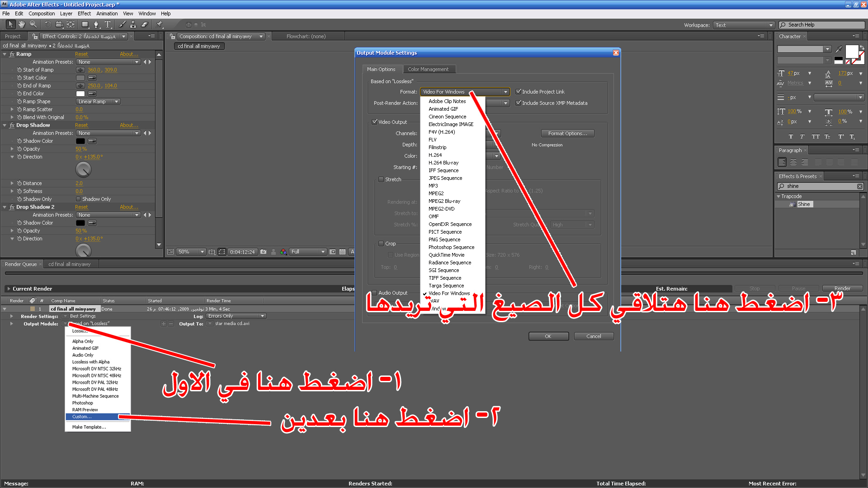Image resolution: width=868 pixels, height=488 pixels.
Task: Apply Faux Italic text style
Action: point(802,136)
